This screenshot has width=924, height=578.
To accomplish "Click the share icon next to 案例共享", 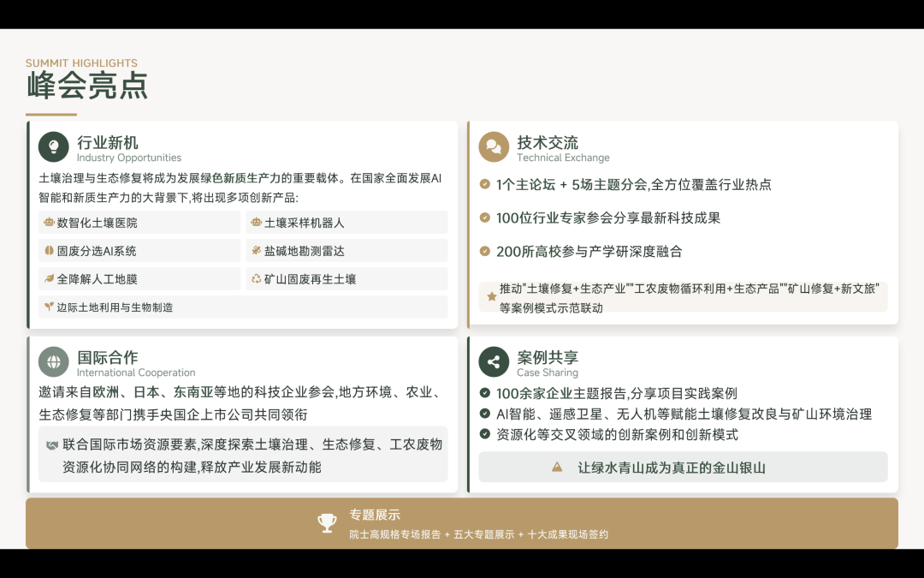I will tap(494, 361).
